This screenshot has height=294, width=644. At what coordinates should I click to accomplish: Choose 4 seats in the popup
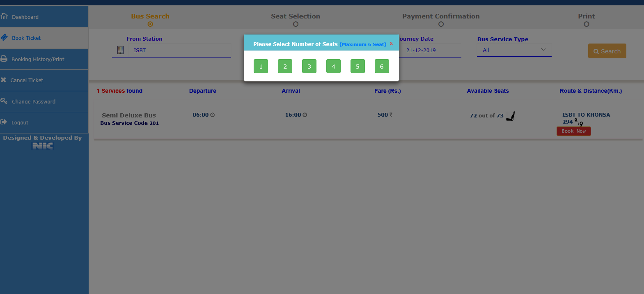point(333,67)
